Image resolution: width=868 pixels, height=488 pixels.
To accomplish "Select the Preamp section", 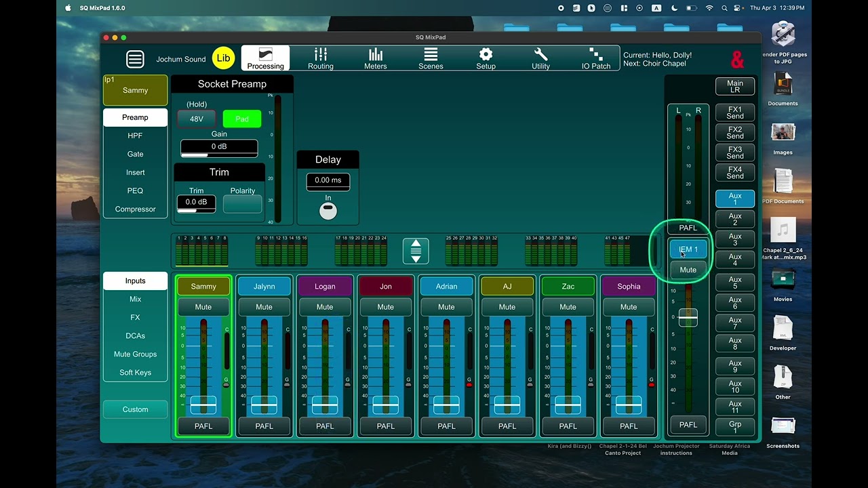I will 135,117.
